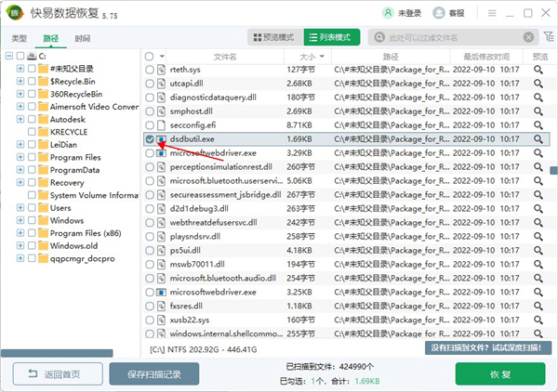Expand the 360RecycleBin folder
Image resolution: width=558 pixels, height=392 pixels.
coord(20,94)
